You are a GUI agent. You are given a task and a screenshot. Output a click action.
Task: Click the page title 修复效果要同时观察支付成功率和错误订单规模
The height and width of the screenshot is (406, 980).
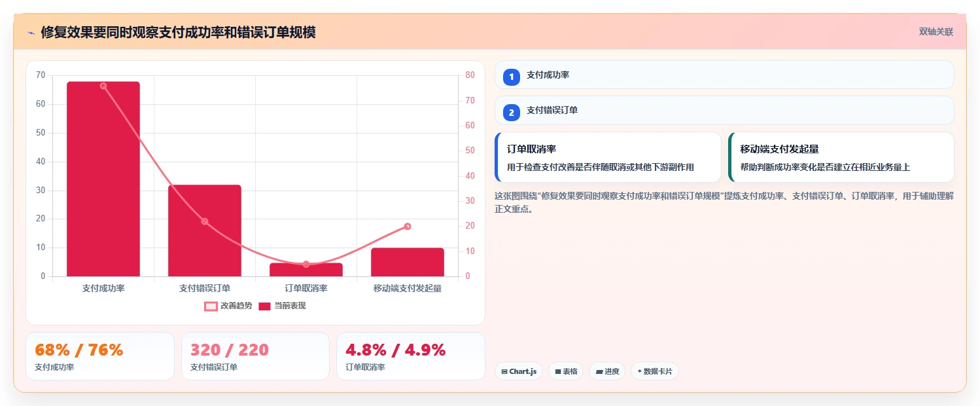178,32
